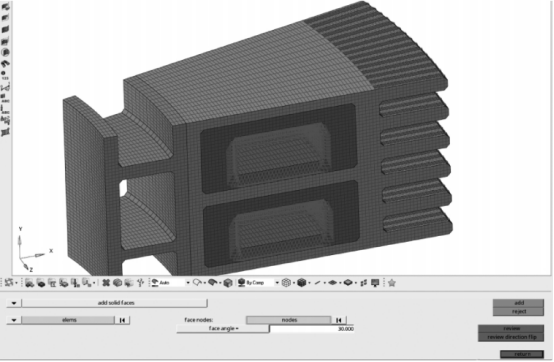
Task: Reset the elems selection
Action: tap(122, 320)
